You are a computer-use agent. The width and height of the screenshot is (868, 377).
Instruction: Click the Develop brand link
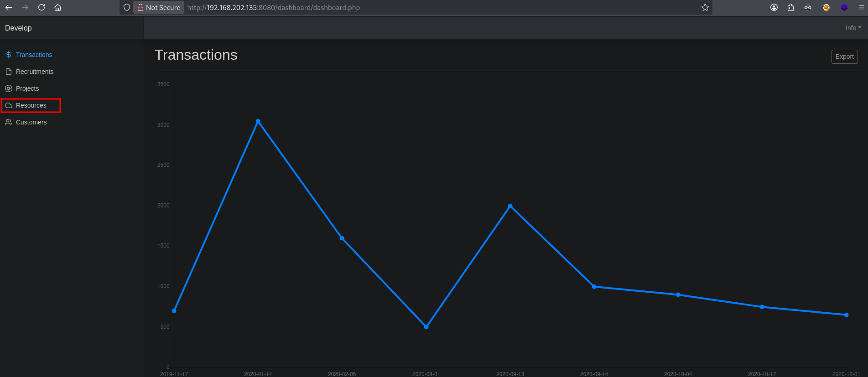pyautogui.click(x=18, y=28)
